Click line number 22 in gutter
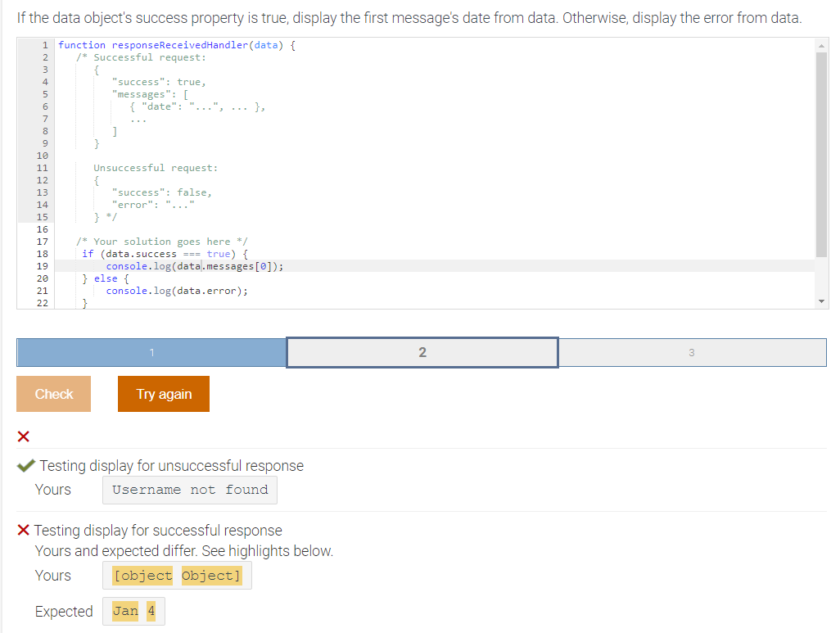The width and height of the screenshot is (840, 633). pyautogui.click(x=43, y=303)
